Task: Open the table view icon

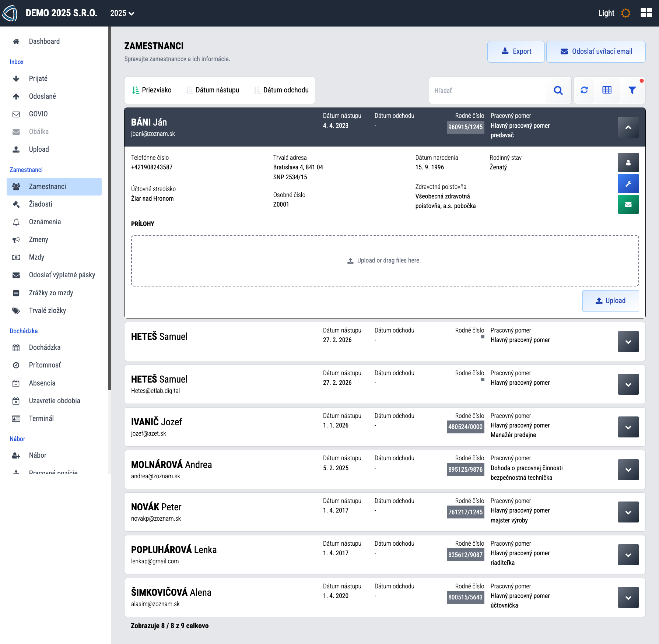Action: click(x=607, y=90)
